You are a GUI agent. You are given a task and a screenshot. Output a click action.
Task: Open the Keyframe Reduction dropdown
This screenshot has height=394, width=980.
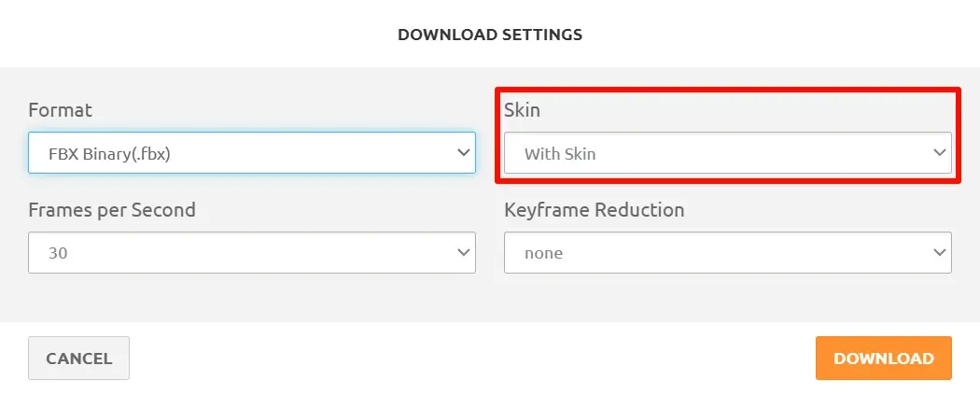tap(727, 253)
